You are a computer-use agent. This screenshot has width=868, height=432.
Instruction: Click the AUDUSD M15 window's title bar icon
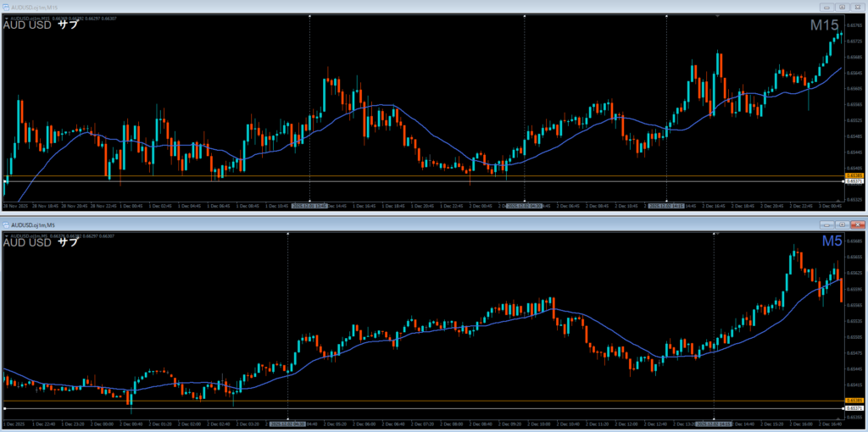(x=8, y=5)
